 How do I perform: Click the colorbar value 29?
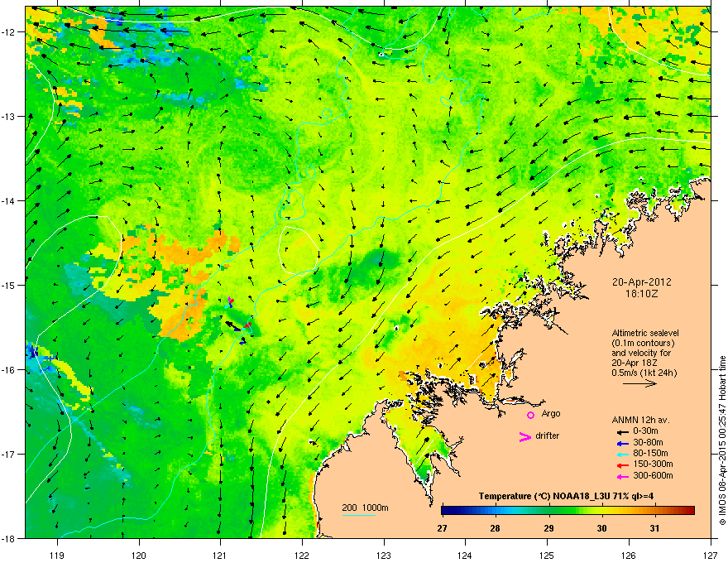[548, 528]
